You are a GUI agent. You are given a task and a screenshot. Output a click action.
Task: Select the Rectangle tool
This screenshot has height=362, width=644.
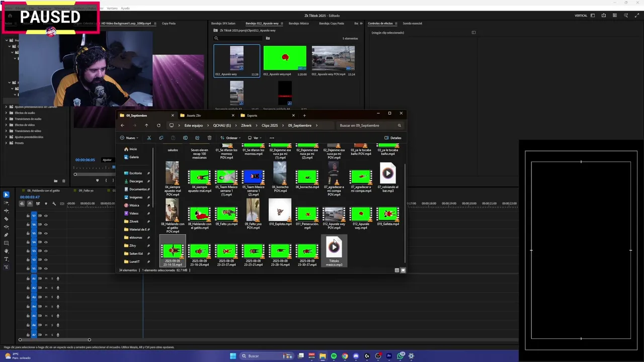7,243
